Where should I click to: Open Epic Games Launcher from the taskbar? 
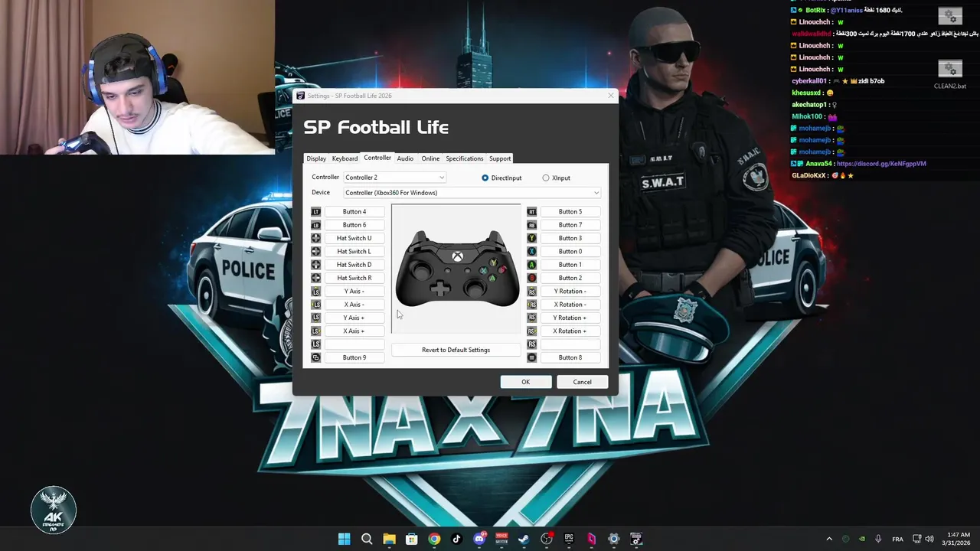pos(569,539)
